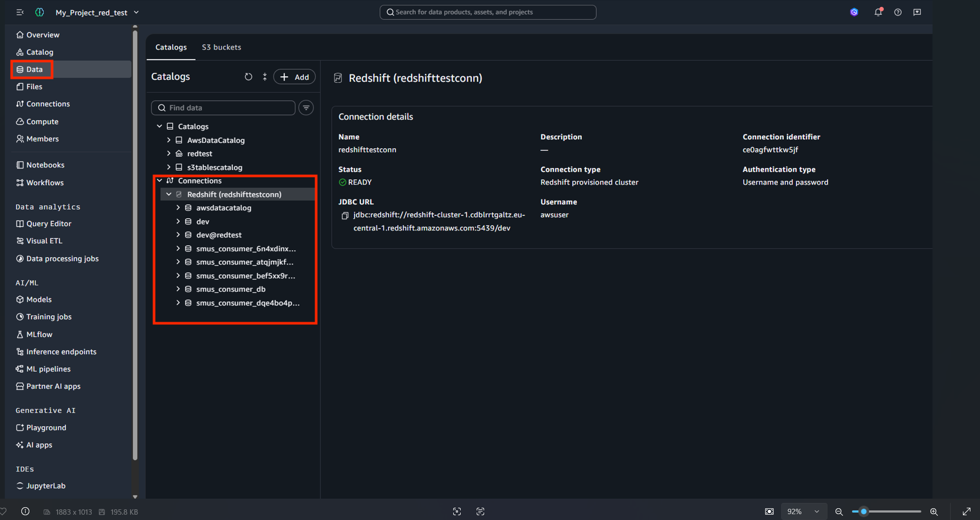Viewport: 980px width, 520px height.
Task: Expand the dev@redtest database node
Action: (x=178, y=235)
